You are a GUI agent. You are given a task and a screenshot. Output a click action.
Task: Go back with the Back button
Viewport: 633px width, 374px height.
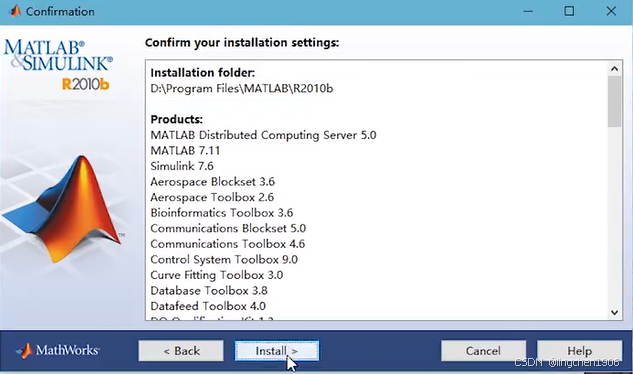pos(181,351)
